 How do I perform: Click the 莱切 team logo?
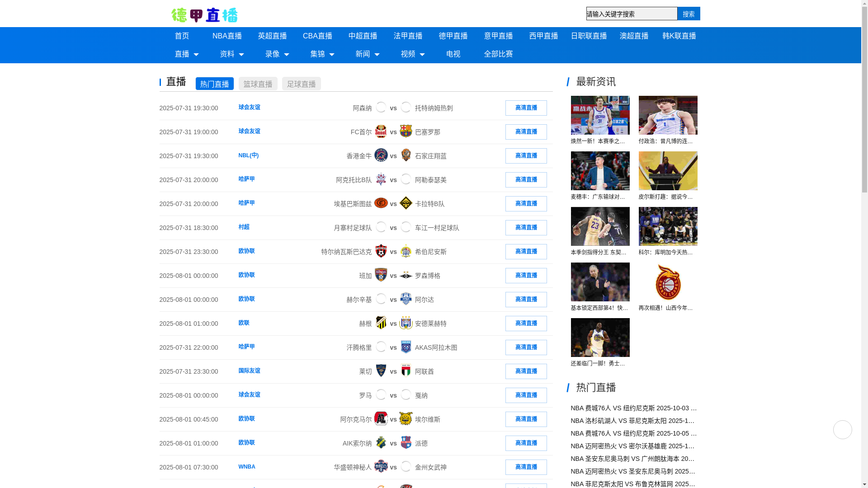coord(381,371)
